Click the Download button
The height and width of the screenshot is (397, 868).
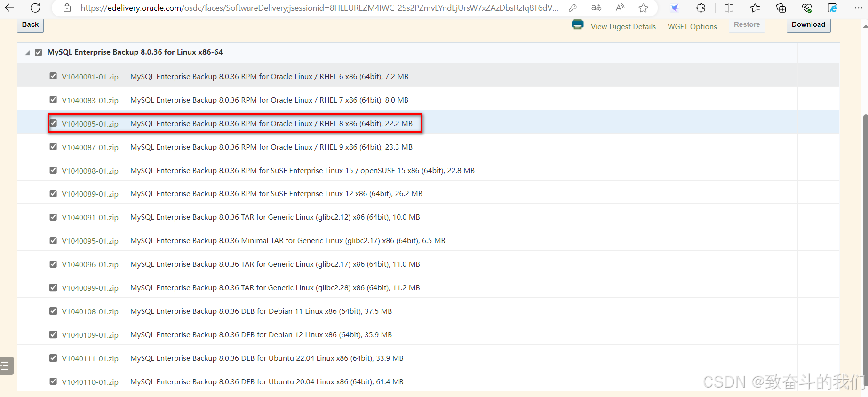(808, 25)
